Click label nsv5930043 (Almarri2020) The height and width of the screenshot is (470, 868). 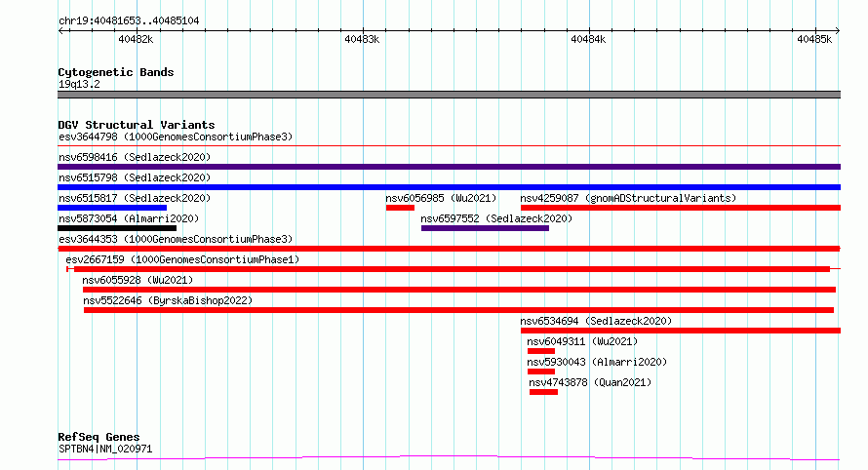[597, 362]
